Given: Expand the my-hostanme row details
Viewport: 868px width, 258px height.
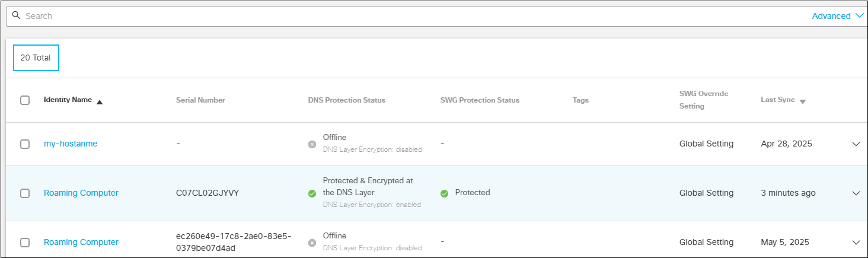Looking at the screenshot, I should [856, 144].
